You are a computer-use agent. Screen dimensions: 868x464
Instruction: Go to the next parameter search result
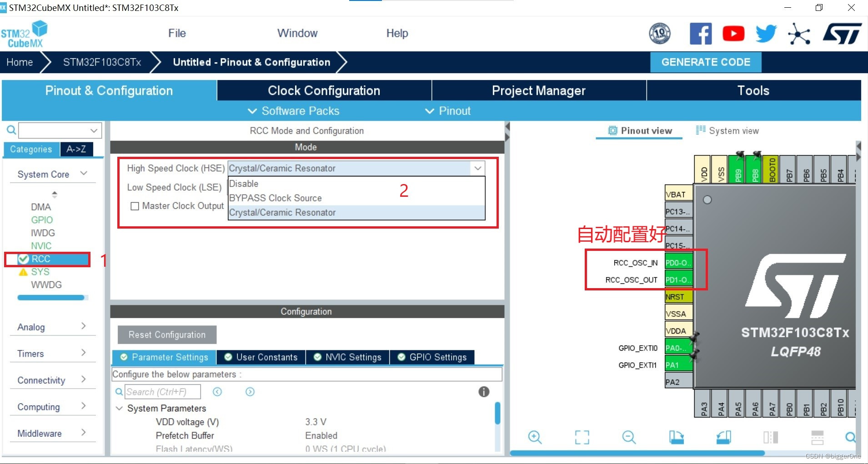250,392
